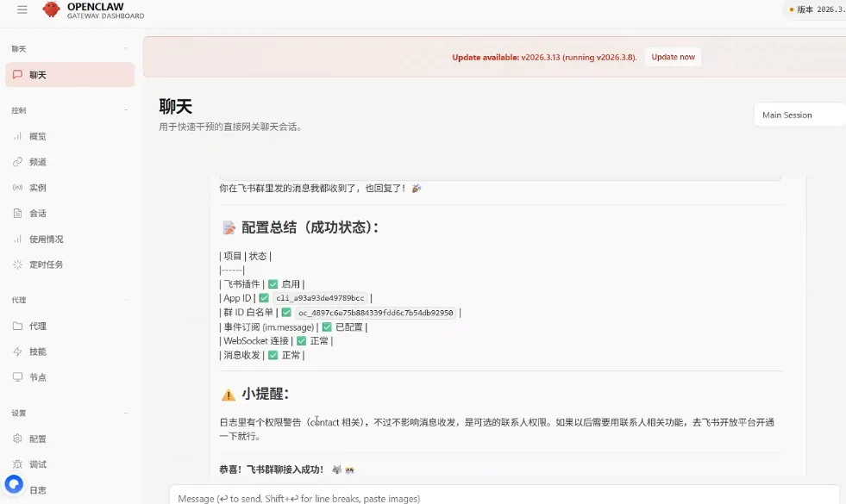
Task: Click WebSocket 连接 正常 row
Action: point(276,341)
